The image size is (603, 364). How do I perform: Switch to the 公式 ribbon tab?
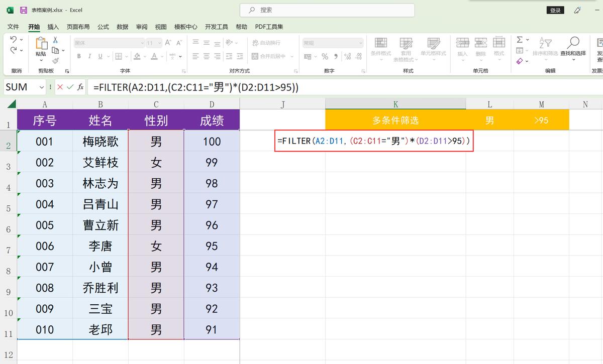click(x=103, y=27)
